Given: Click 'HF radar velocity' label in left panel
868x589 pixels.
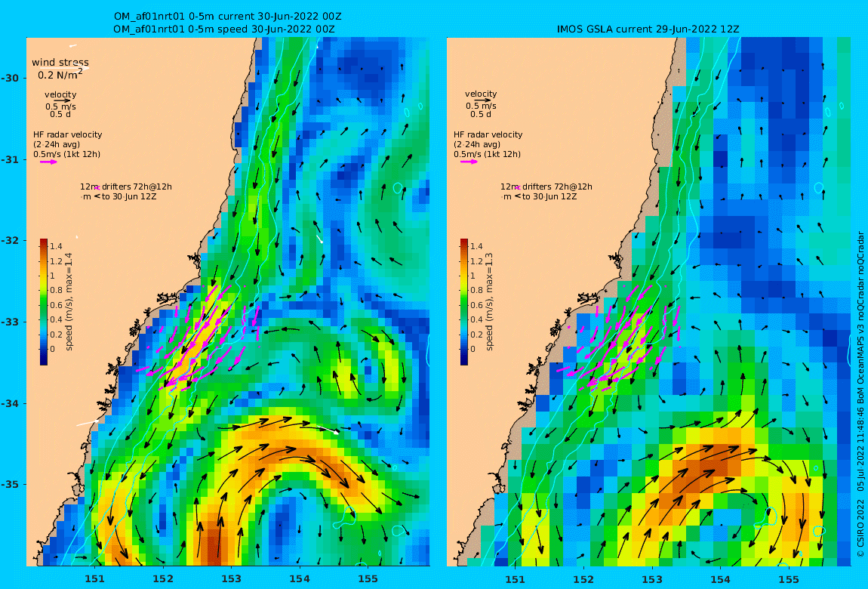Looking at the screenshot, I should [67, 134].
